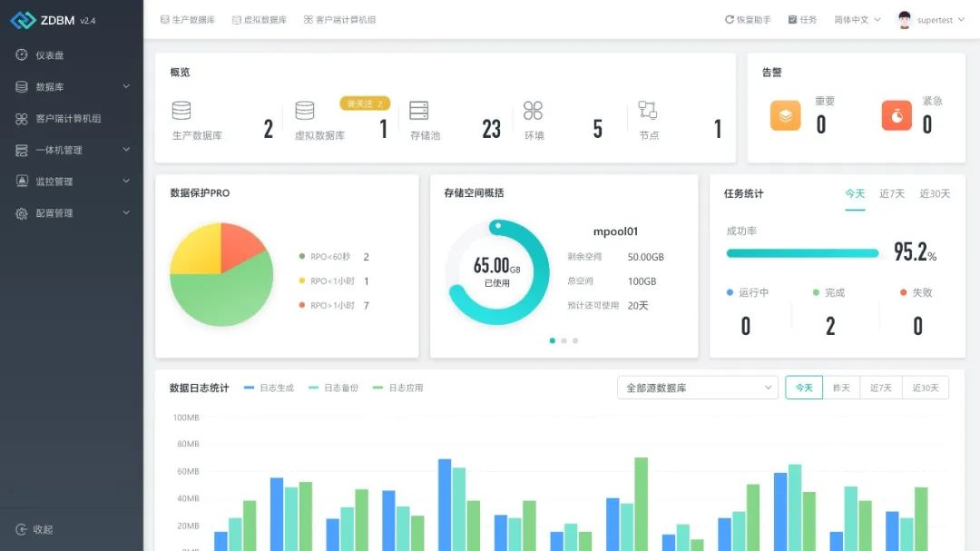Click the supertest user avatar
980x551 pixels.
click(904, 20)
